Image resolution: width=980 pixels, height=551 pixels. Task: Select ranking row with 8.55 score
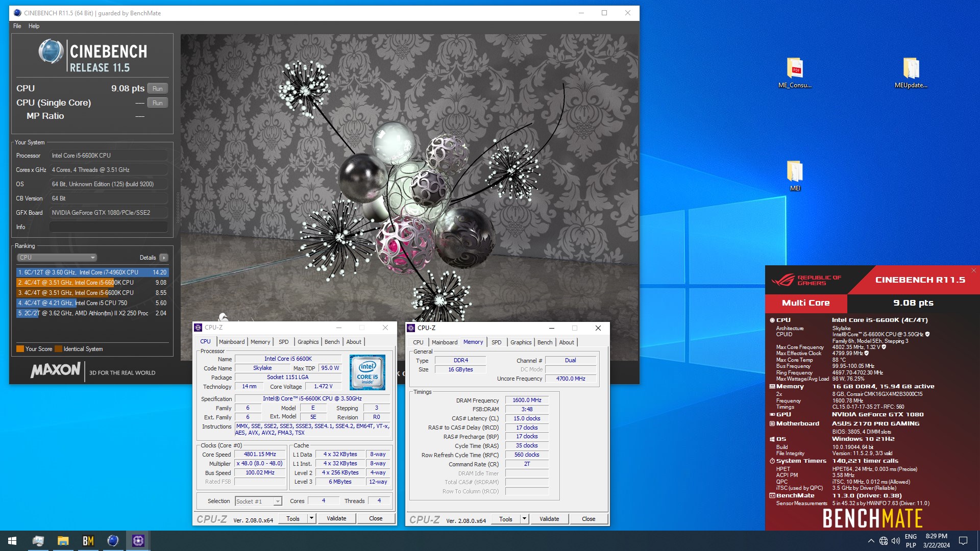pos(92,293)
